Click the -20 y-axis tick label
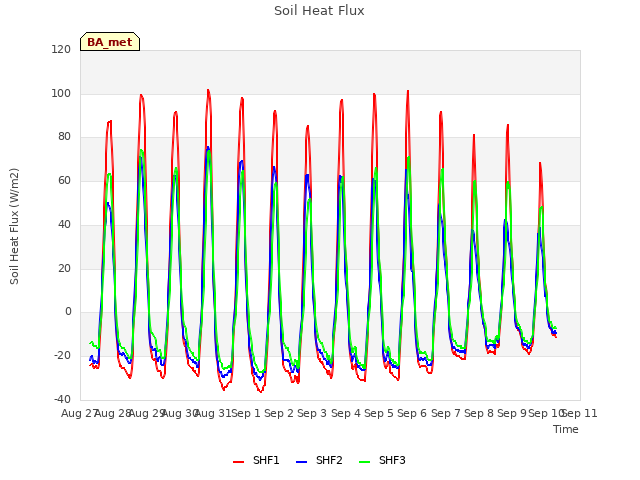 62,356
